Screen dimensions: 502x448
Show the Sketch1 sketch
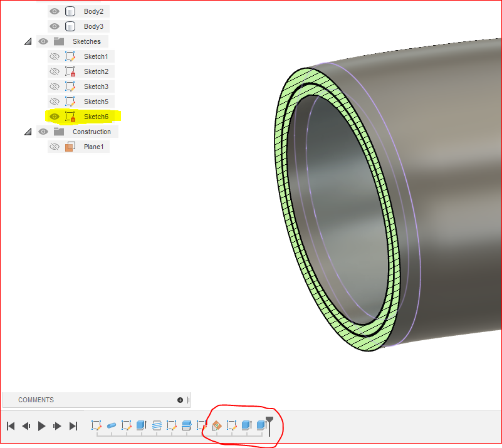[x=54, y=56]
